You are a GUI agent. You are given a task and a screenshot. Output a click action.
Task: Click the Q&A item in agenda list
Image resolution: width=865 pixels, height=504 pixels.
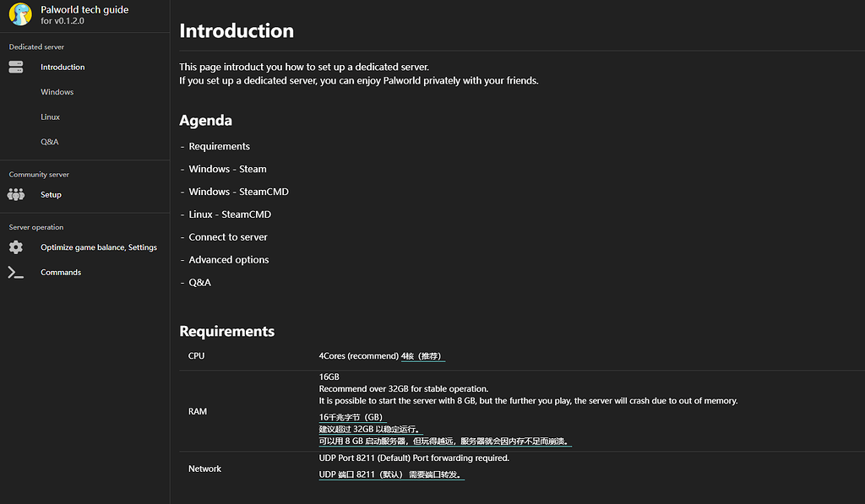[199, 283]
